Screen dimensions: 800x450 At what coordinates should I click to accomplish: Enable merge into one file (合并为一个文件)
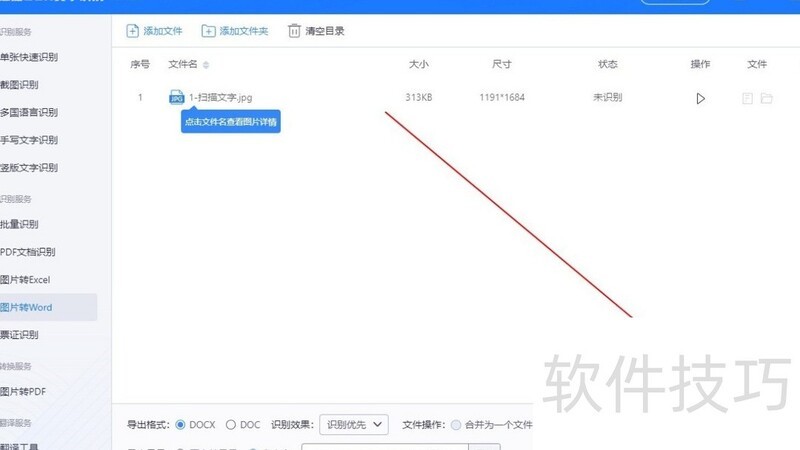click(x=457, y=425)
